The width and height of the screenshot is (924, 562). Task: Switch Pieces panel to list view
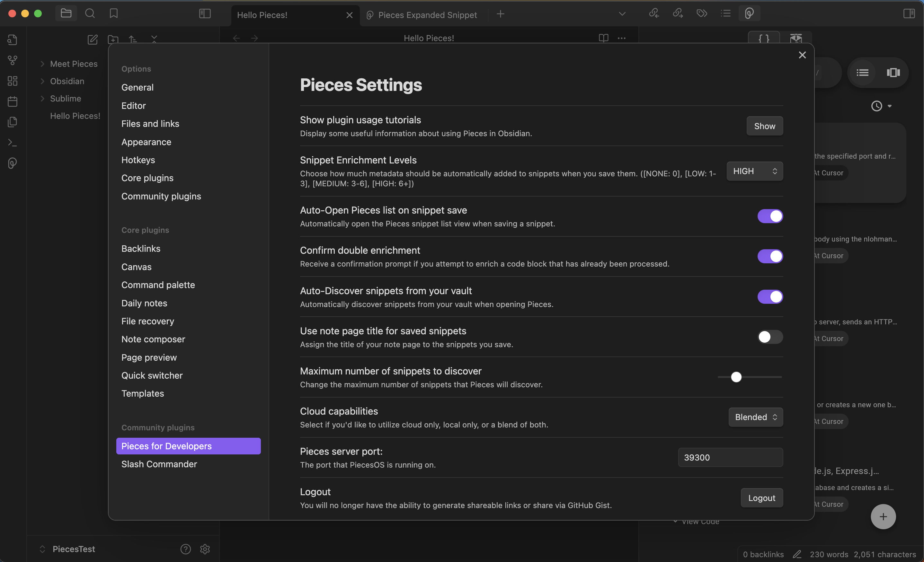pos(863,72)
